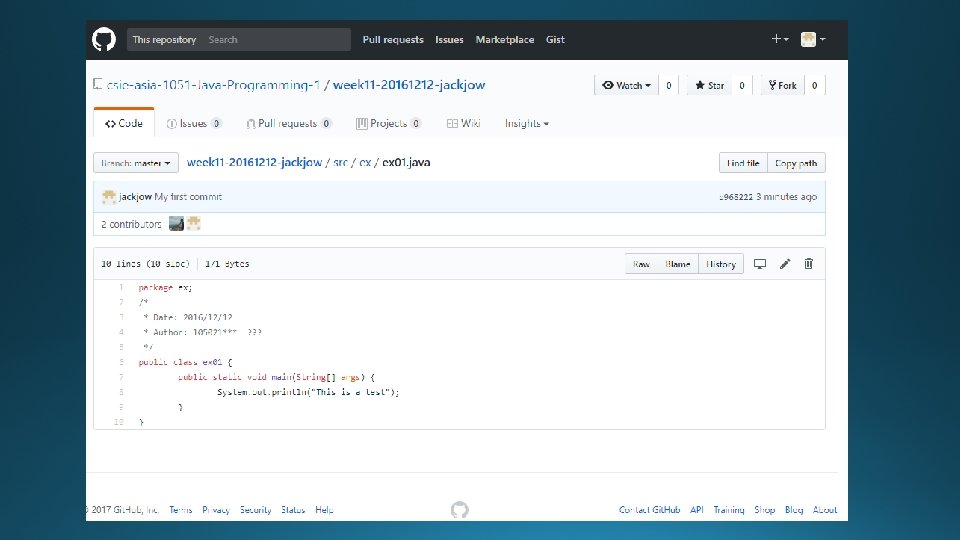Click the repository book icon near title
960x540 pixels.
[x=97, y=84]
